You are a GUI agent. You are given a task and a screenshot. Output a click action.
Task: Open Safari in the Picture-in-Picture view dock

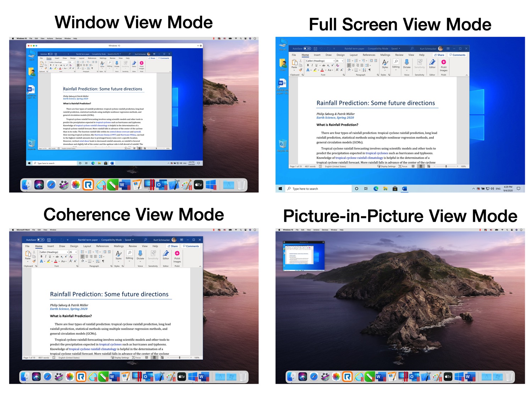click(314, 377)
